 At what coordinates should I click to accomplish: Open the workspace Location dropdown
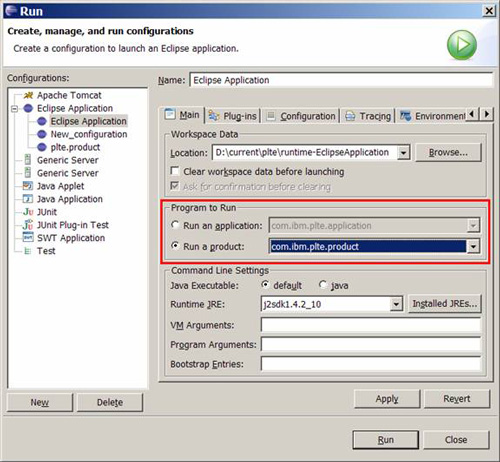coord(403,153)
